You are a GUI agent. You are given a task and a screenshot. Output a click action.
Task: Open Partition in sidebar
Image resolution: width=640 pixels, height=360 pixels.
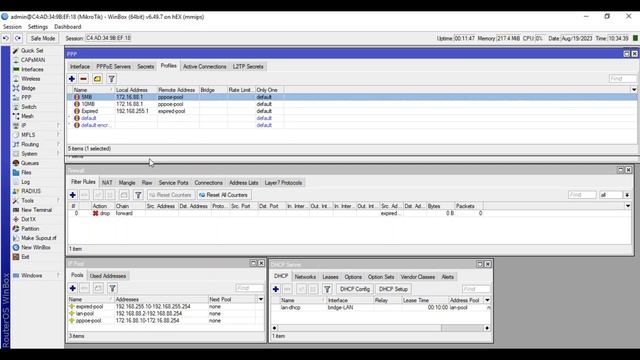pyautogui.click(x=30, y=229)
